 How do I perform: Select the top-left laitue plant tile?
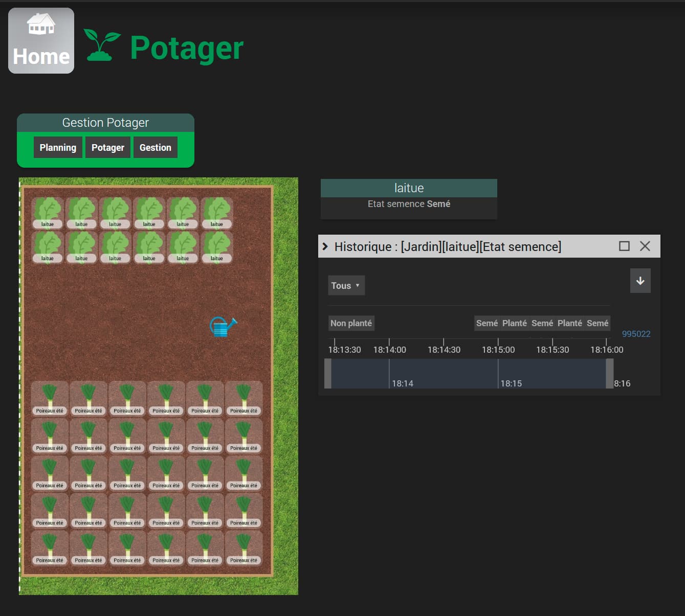48,213
